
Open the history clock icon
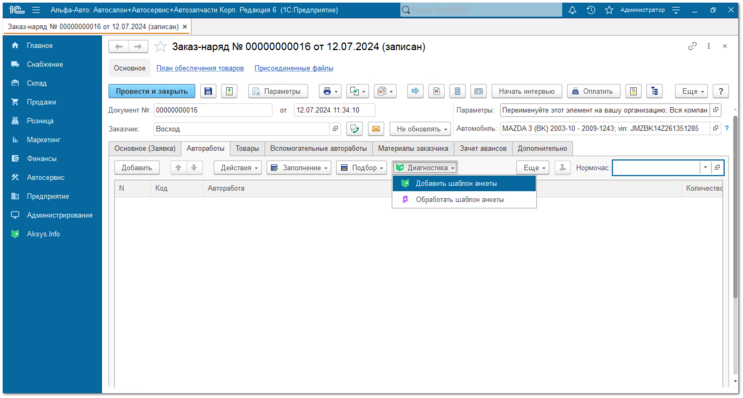pos(591,10)
